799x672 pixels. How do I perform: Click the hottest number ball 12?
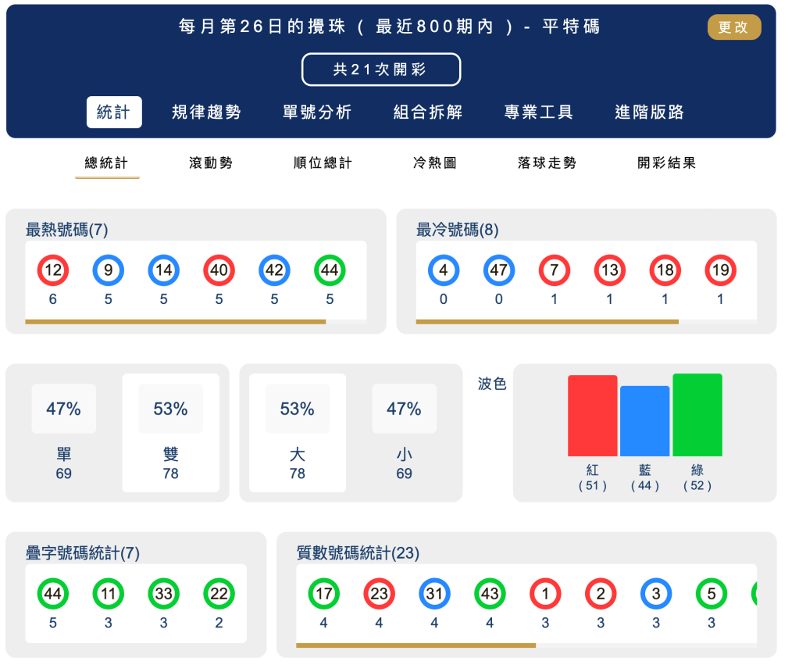pyautogui.click(x=52, y=270)
